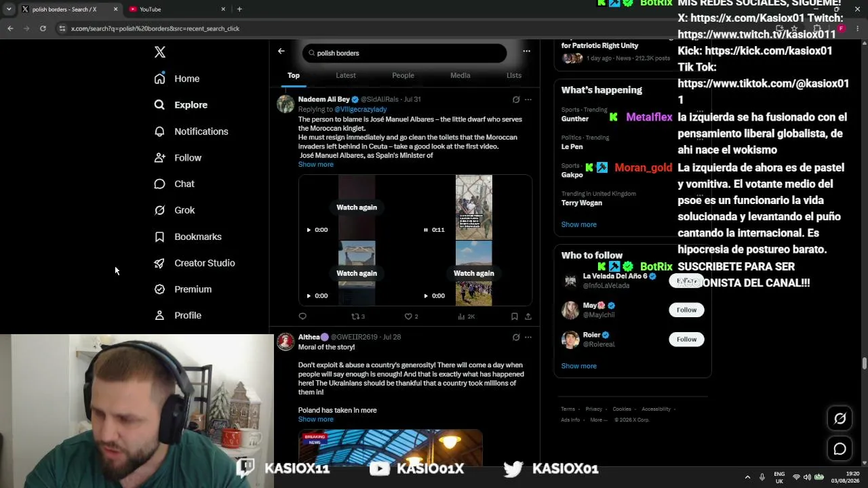Screen dimensions: 868x488
Task: Like Nadeem Ali Bey's post
Action: [x=411, y=317]
